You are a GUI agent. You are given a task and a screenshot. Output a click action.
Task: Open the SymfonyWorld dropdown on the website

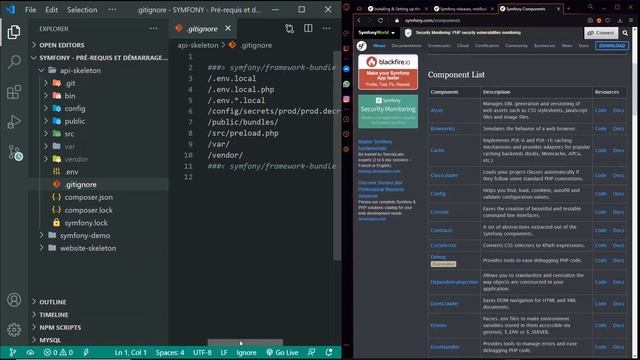pos(377,33)
